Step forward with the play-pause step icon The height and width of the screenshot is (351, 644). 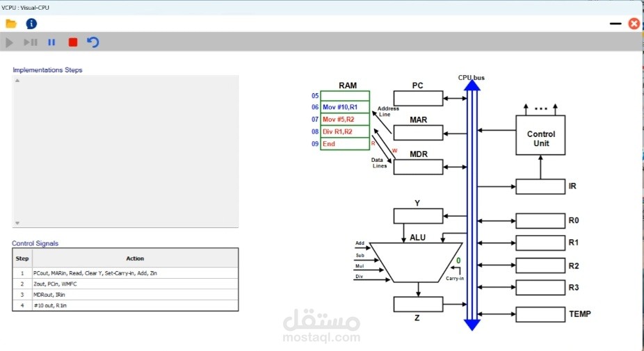(x=31, y=42)
